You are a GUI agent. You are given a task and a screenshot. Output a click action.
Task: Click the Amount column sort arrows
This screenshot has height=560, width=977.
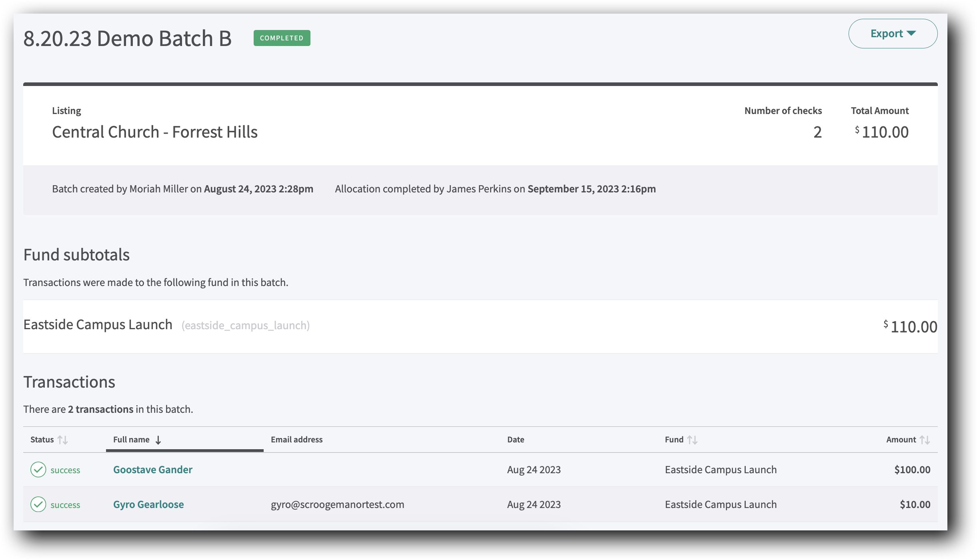pos(925,439)
